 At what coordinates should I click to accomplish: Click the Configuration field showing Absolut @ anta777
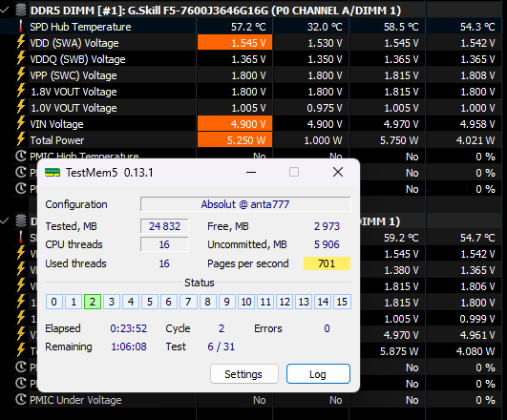click(245, 204)
